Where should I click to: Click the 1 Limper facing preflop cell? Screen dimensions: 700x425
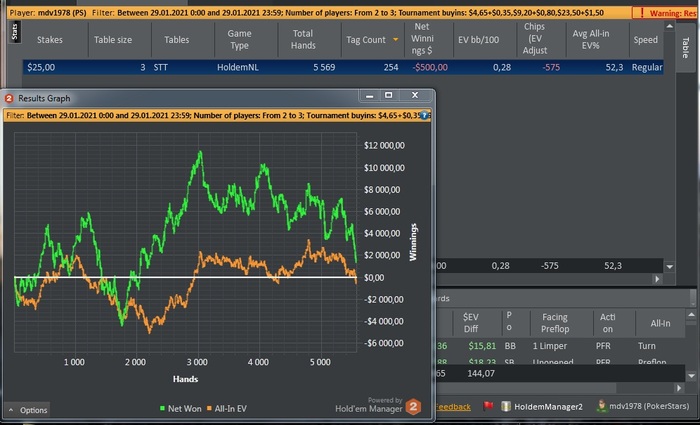pyautogui.click(x=550, y=346)
